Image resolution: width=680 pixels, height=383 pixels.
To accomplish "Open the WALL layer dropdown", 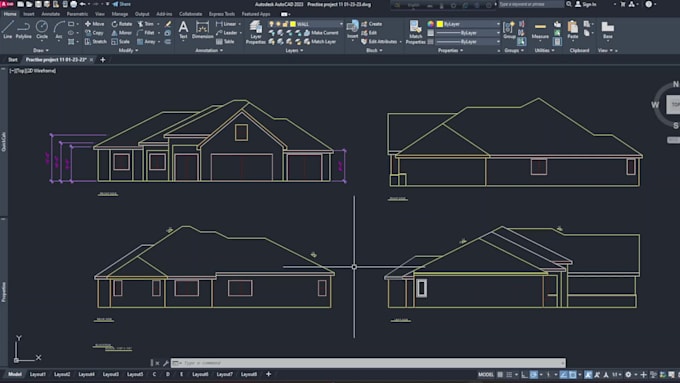I will tap(341, 24).
